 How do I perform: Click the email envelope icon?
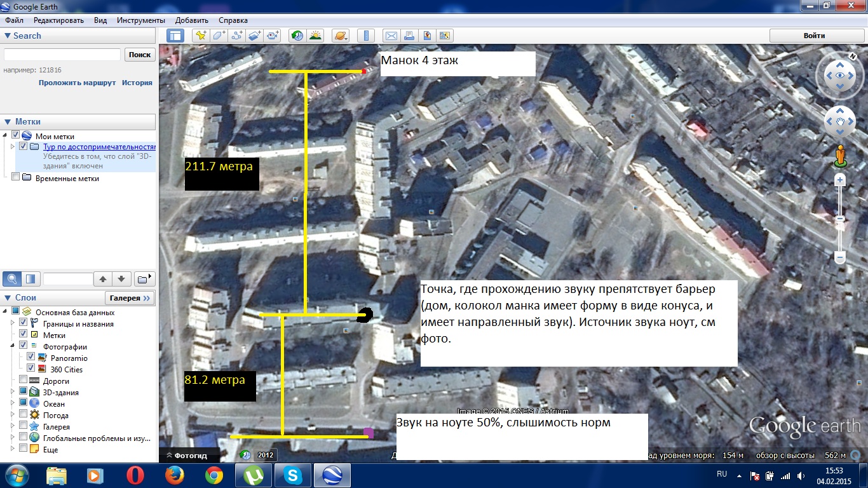pyautogui.click(x=391, y=36)
